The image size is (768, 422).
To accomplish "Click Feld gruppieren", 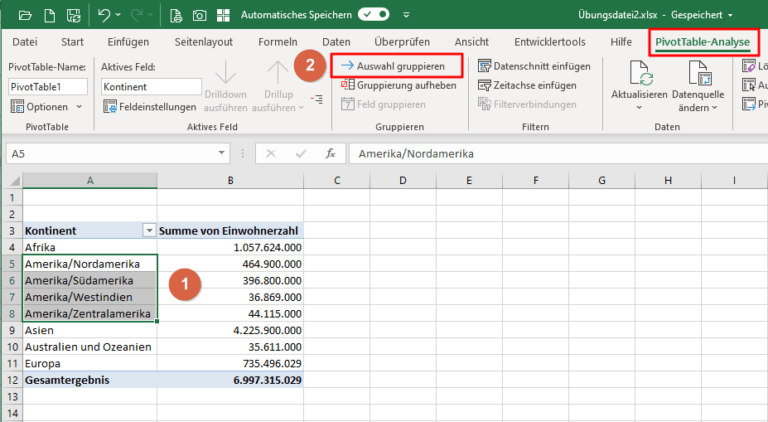I will [x=384, y=104].
